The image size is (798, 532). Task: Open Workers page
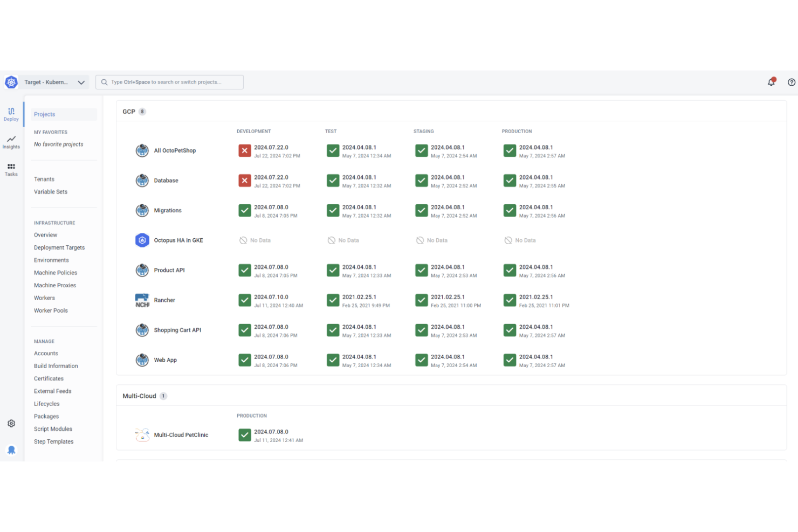[44, 298]
